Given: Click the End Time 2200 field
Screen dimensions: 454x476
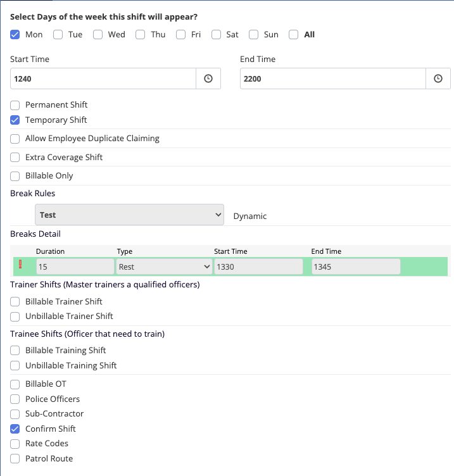Looking at the screenshot, I should [x=332, y=79].
